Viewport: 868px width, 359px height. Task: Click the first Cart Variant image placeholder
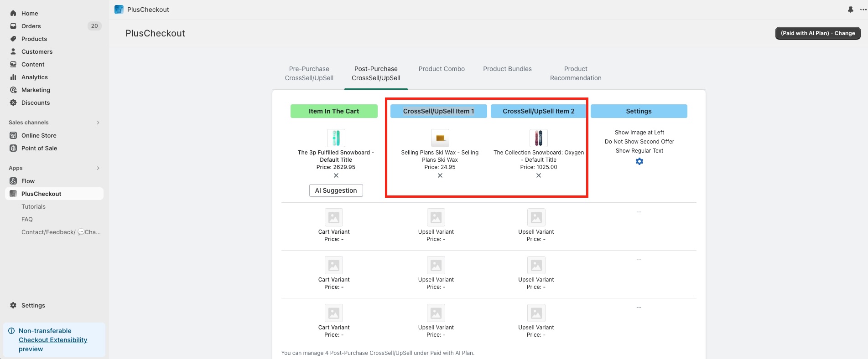[x=334, y=217]
